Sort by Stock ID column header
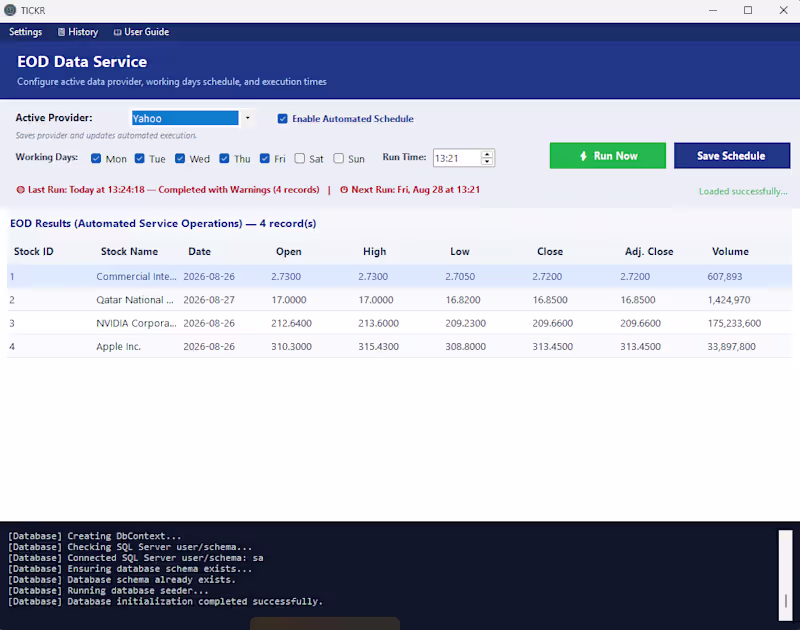Image resolution: width=800 pixels, height=630 pixels. tap(34, 252)
